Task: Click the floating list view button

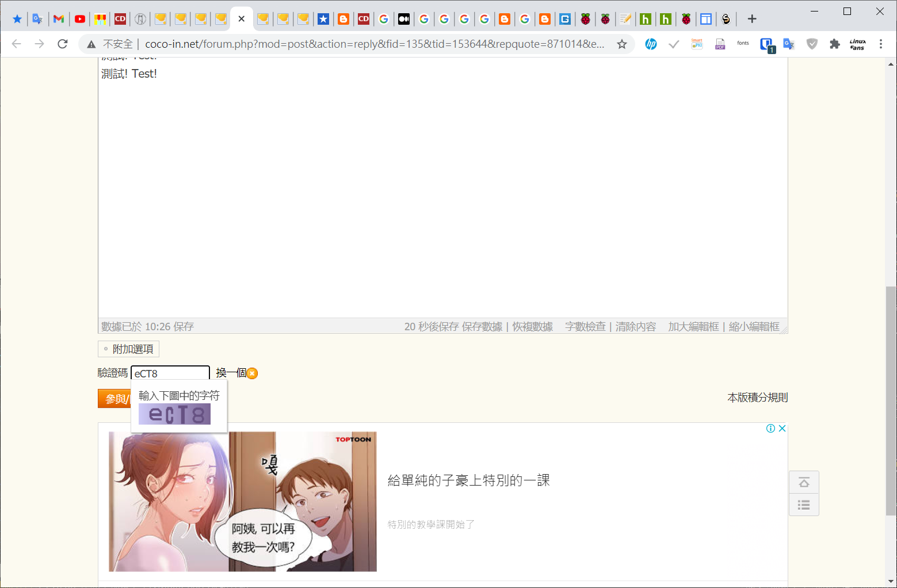Action: point(804,505)
